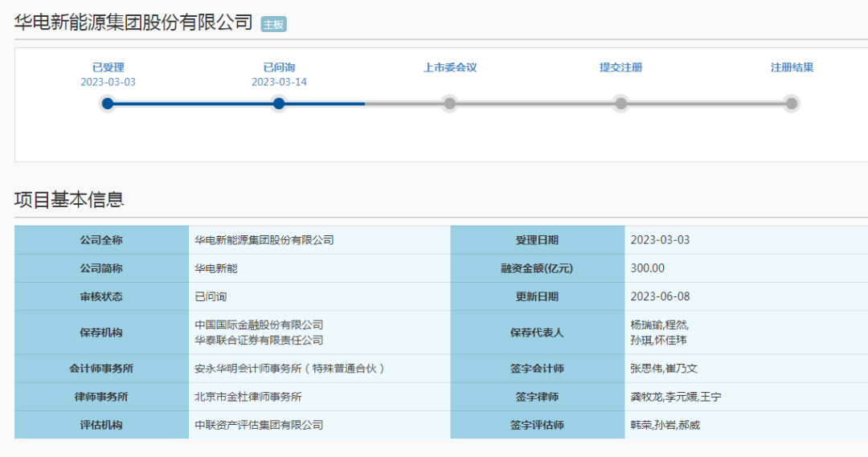This screenshot has width=868, height=457.
Task: Click 中联资产评估集团有限公司 value
Action: click(259, 425)
